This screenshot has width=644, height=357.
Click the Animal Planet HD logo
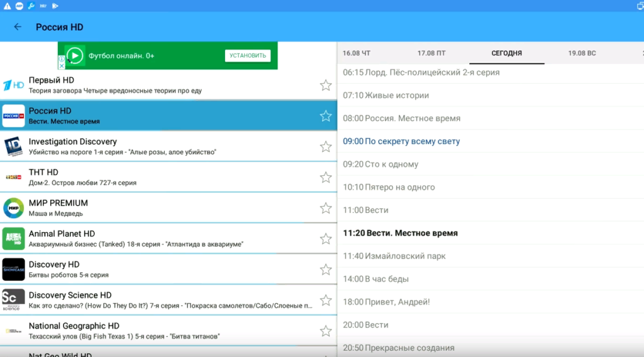[13, 239]
